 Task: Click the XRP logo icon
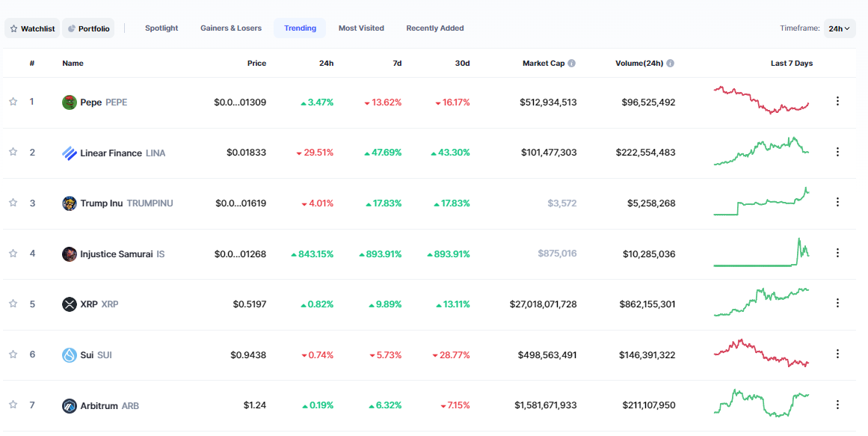click(69, 304)
